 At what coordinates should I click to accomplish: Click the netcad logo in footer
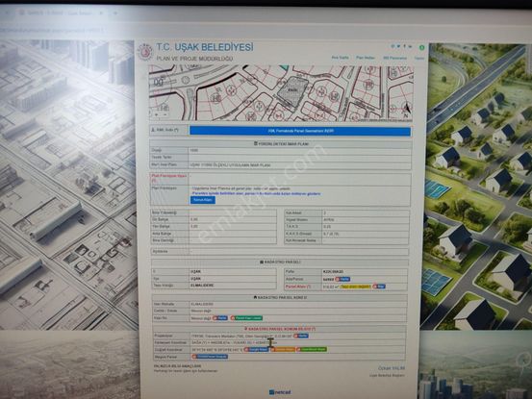click(280, 392)
